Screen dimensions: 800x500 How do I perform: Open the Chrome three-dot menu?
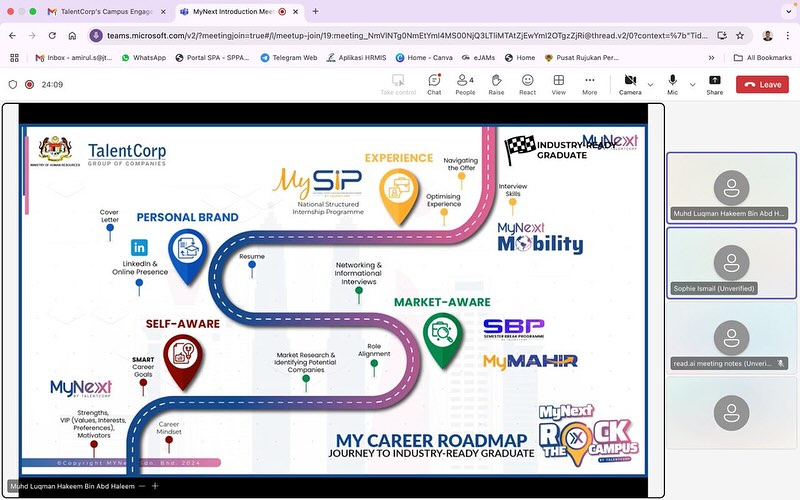click(x=787, y=36)
